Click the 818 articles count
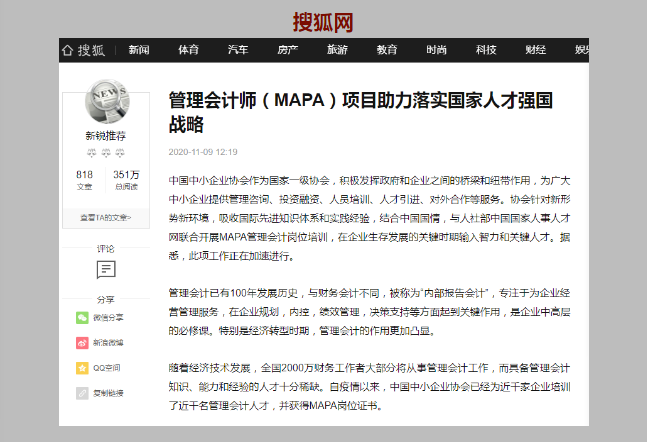The image size is (647, 442). [85, 175]
